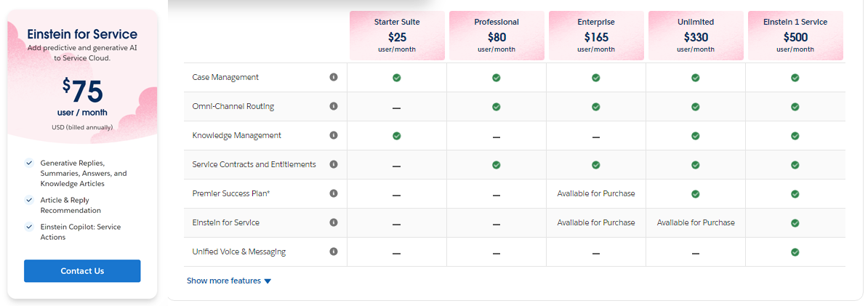Click the info icon beside Case Management
Viewport: 868px width, 306px height.
click(x=334, y=77)
